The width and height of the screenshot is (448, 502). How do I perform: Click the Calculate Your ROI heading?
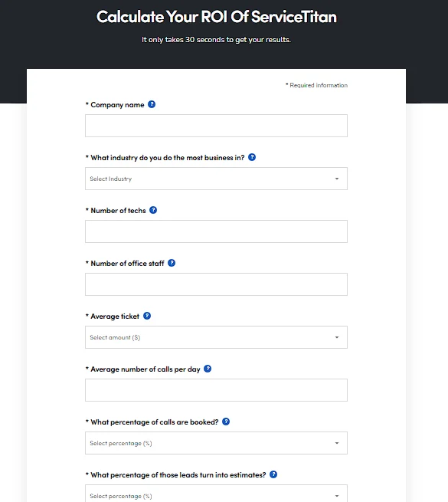click(x=216, y=17)
